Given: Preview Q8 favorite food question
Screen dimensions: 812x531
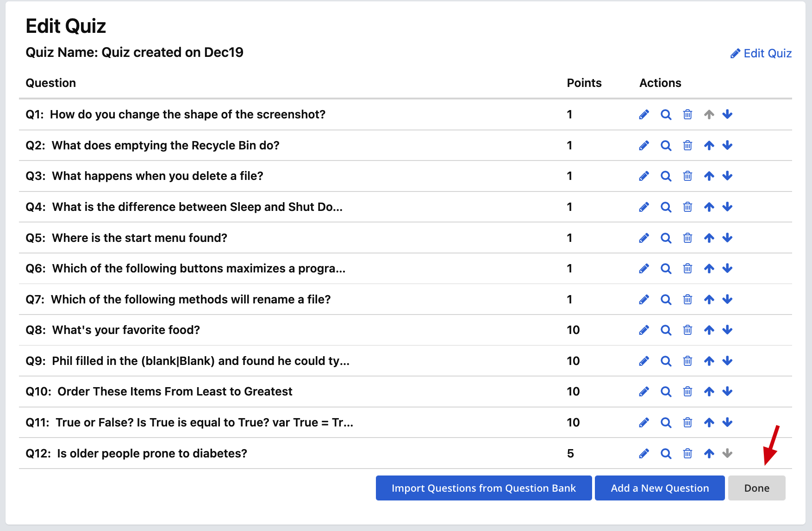Looking at the screenshot, I should 666,330.
